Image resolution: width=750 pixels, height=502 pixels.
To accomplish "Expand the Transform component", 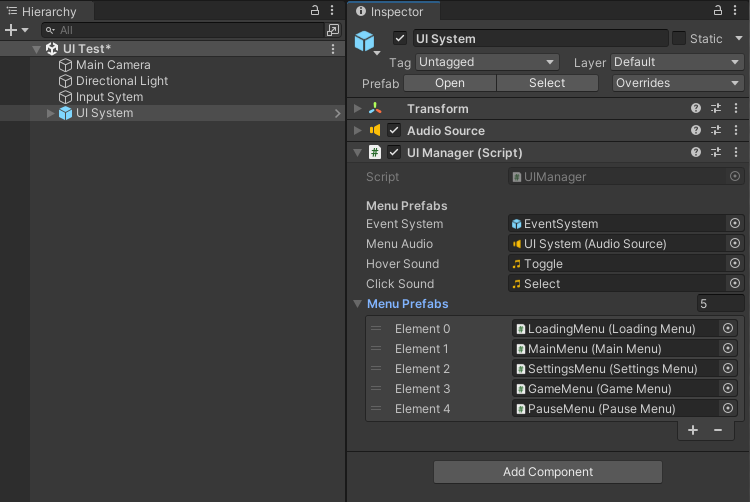I will 358,108.
